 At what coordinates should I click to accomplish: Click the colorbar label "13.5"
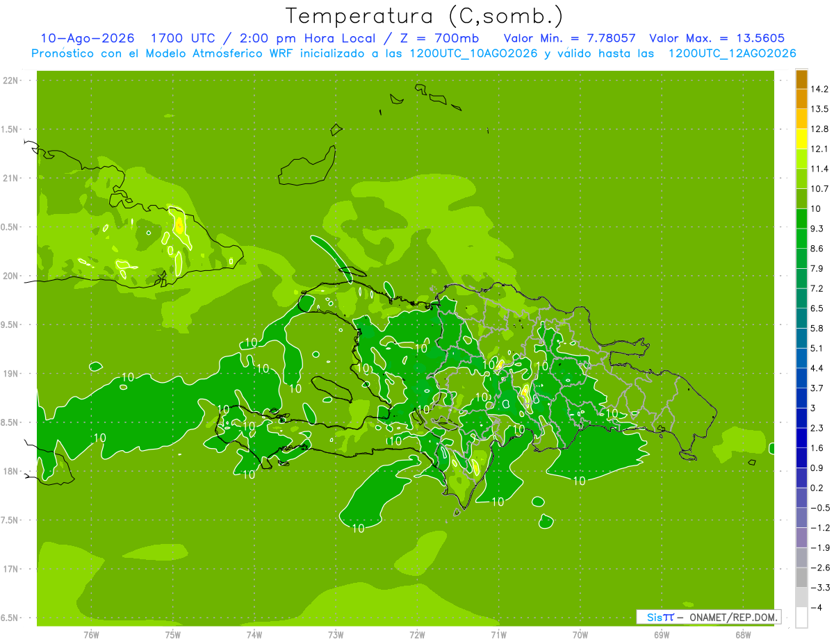pyautogui.click(x=820, y=109)
